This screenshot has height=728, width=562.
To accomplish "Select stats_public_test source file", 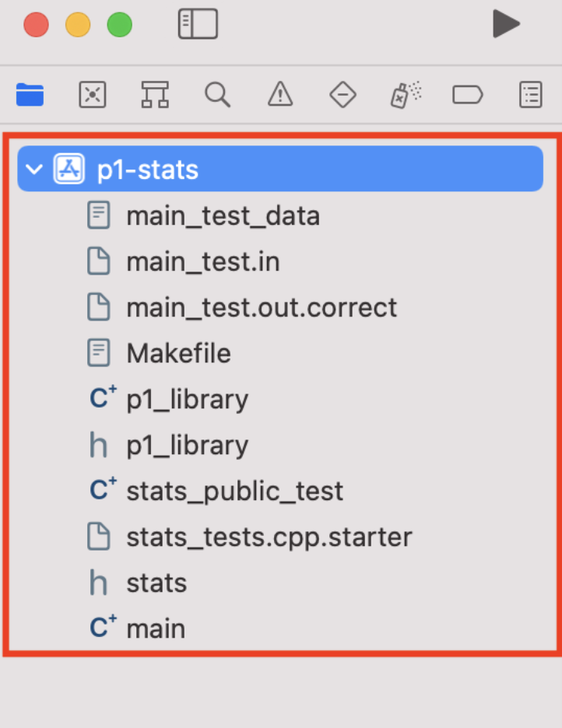I will pos(235,491).
